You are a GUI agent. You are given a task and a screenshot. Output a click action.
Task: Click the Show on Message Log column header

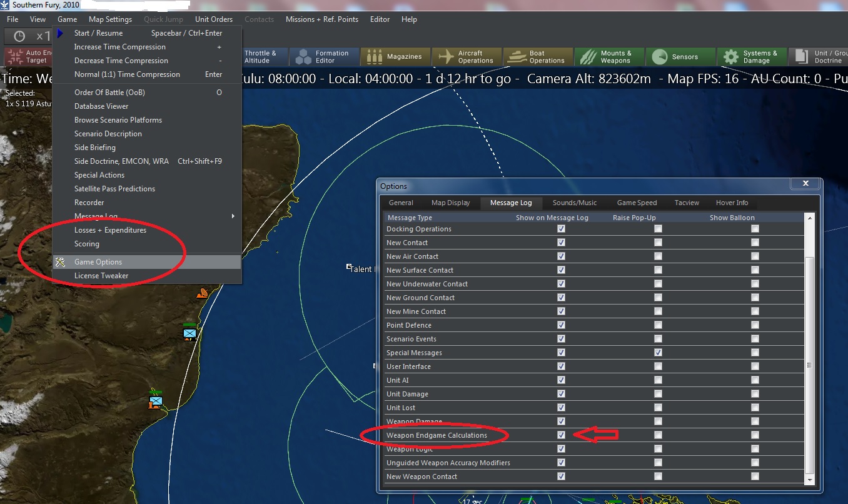[552, 218]
